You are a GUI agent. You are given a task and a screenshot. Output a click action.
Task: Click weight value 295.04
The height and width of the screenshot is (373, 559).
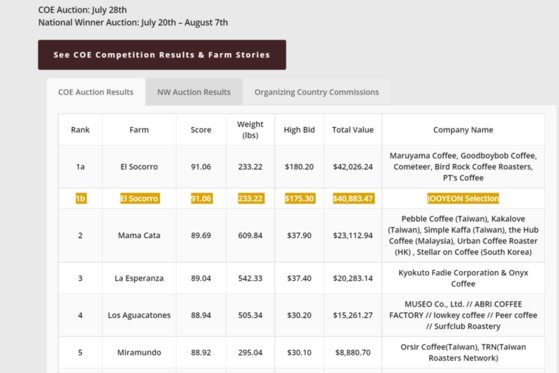250,352
